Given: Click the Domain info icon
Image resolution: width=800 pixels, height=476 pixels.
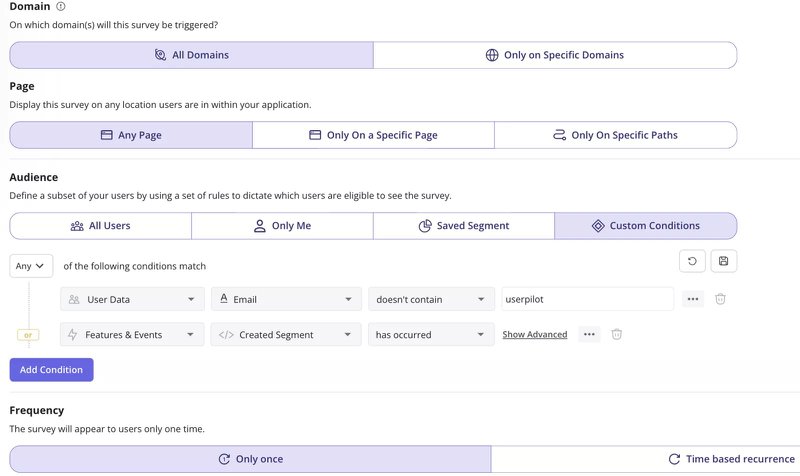Looking at the screenshot, I should pyautogui.click(x=62, y=6).
